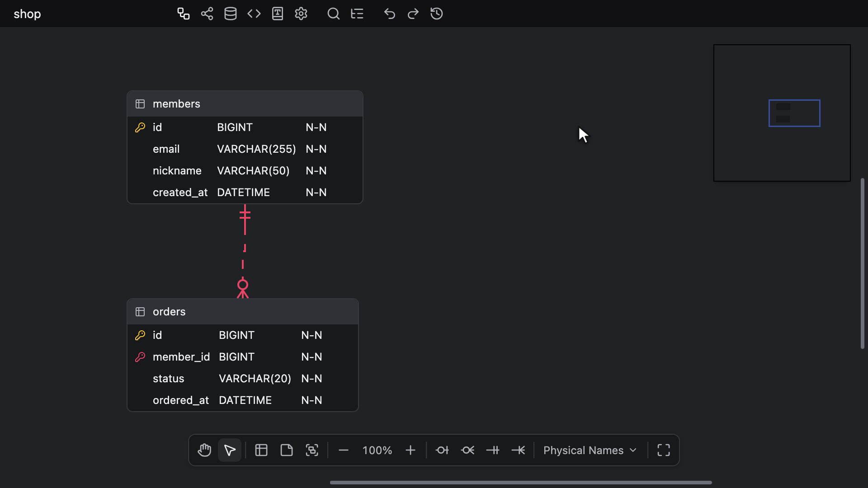
Task: Open the SQL database icon in top bar
Action: (231, 14)
